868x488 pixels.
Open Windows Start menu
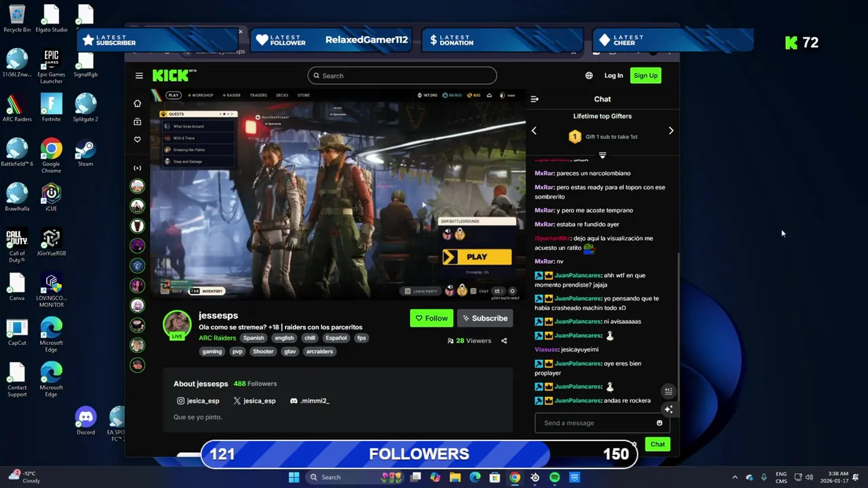294,477
